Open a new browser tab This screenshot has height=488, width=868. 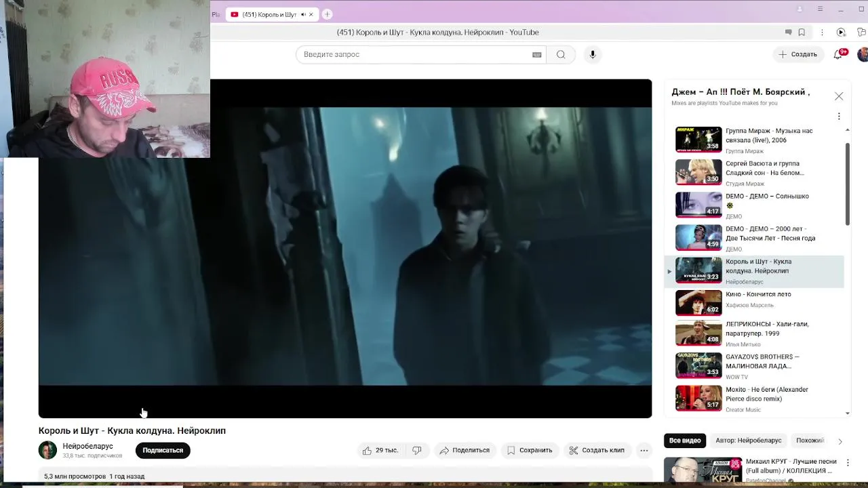(327, 14)
